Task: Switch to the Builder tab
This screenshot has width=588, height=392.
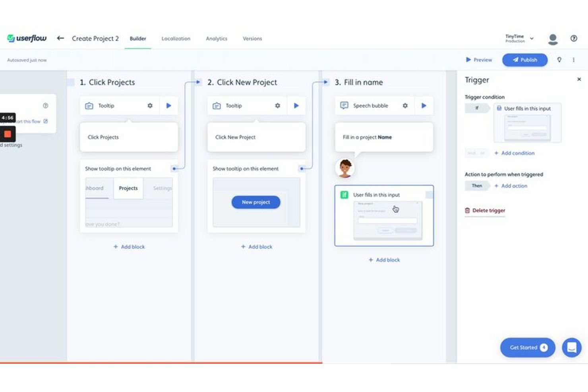Action: tap(138, 39)
